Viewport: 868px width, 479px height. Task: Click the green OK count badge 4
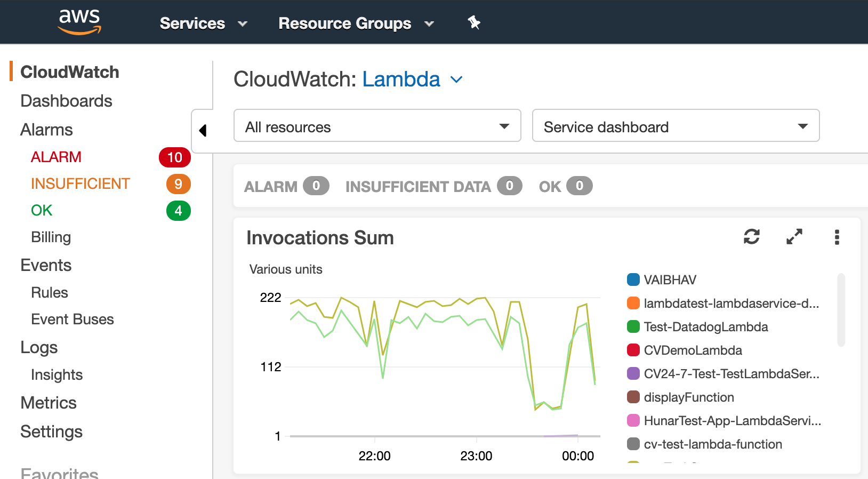(179, 211)
